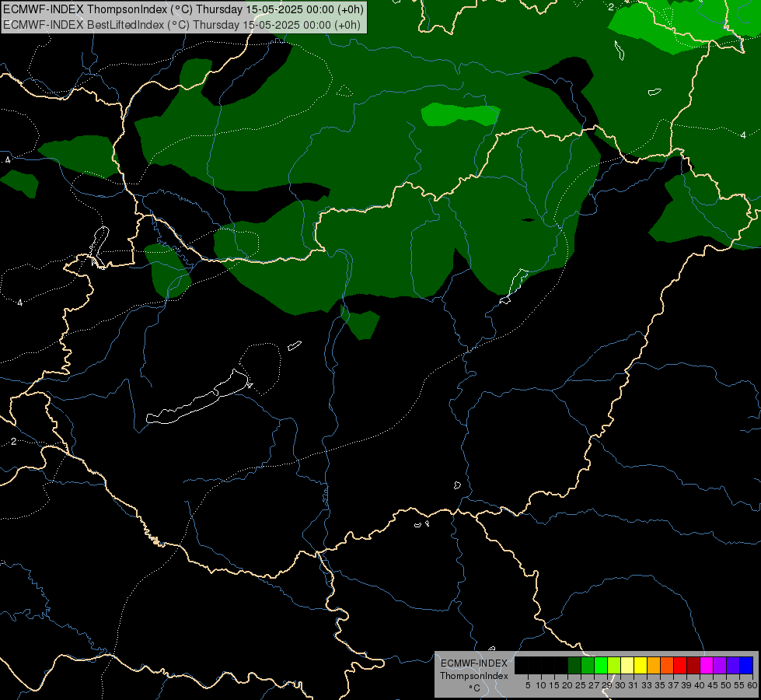Click the bright green 27–29 legend swatch
Image resolution: width=761 pixels, height=700 pixels.
(601, 665)
